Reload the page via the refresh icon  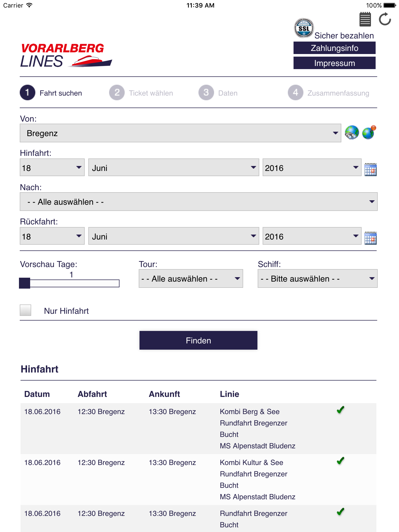tap(385, 19)
